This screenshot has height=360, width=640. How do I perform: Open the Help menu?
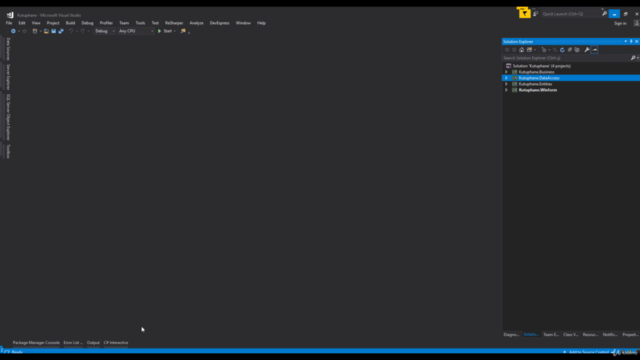click(x=261, y=23)
